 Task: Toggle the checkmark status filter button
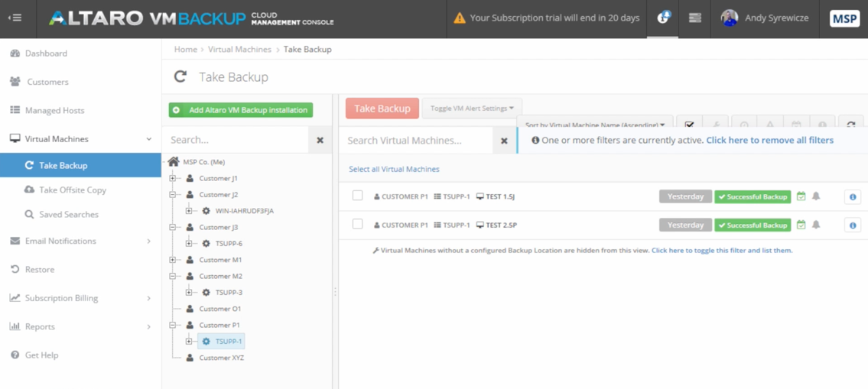689,123
